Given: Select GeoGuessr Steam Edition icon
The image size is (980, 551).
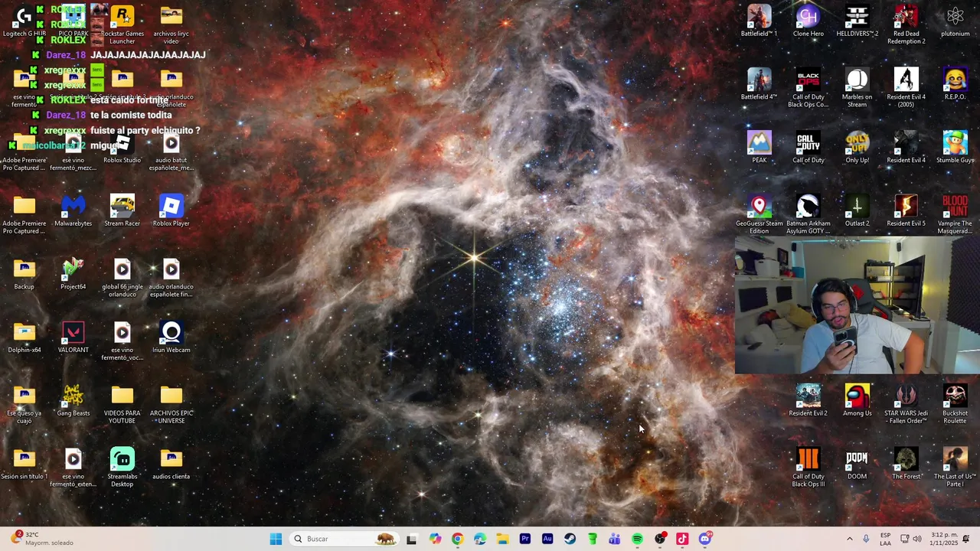Looking at the screenshot, I should 759,215.
